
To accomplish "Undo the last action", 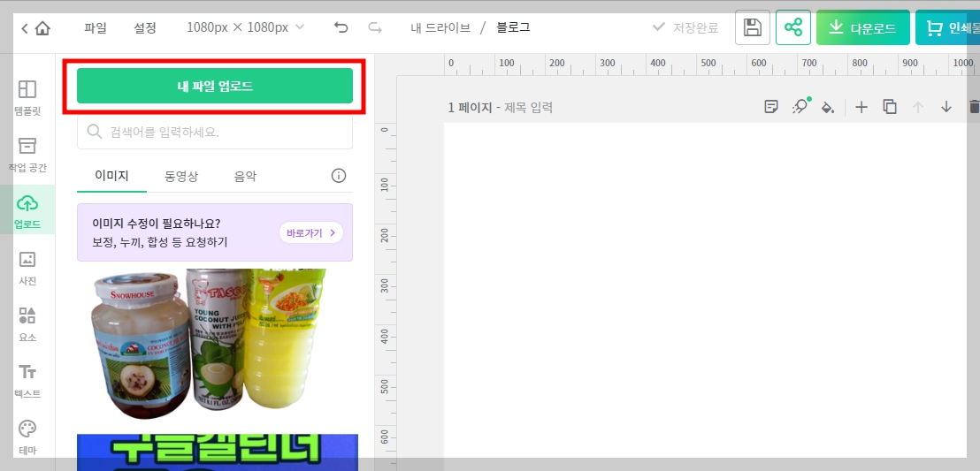I will [341, 27].
